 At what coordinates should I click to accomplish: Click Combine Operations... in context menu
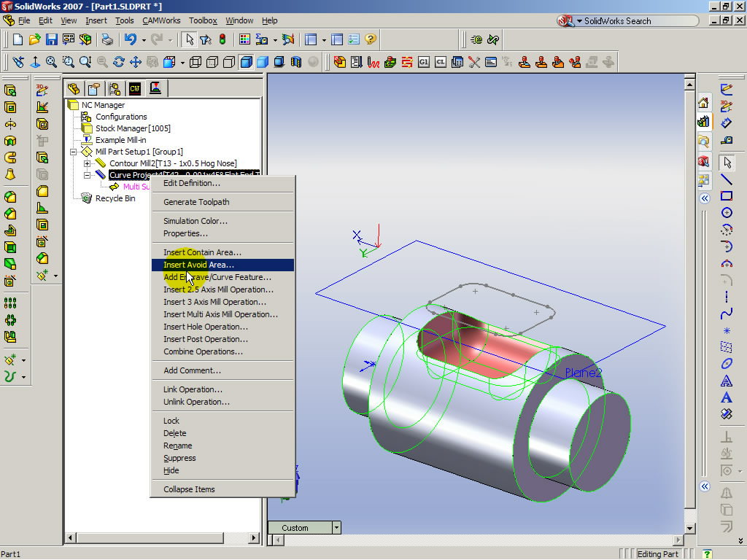point(223,351)
